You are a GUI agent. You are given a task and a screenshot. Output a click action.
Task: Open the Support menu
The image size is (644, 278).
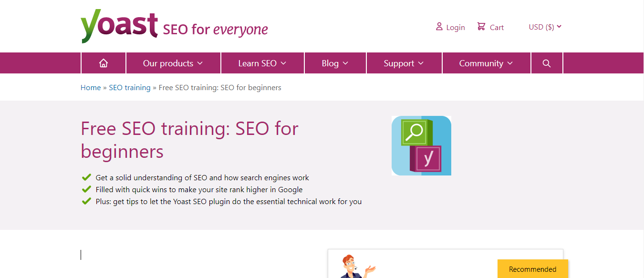[404, 63]
